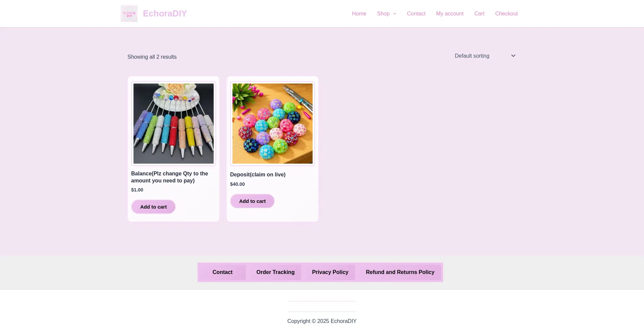Open the Balance product title link
644x333 pixels.
pos(169,177)
